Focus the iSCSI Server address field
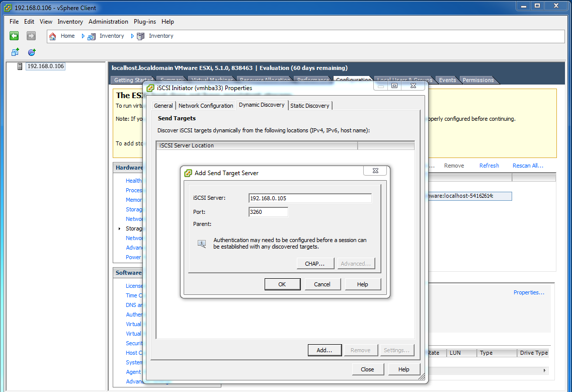The image size is (572, 392). (x=310, y=198)
